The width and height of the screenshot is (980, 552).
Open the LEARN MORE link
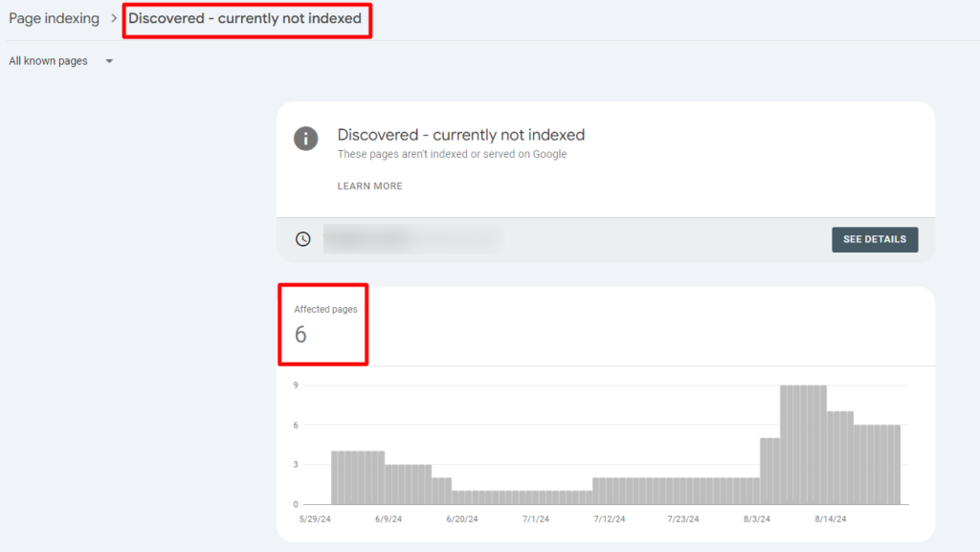pyautogui.click(x=370, y=187)
